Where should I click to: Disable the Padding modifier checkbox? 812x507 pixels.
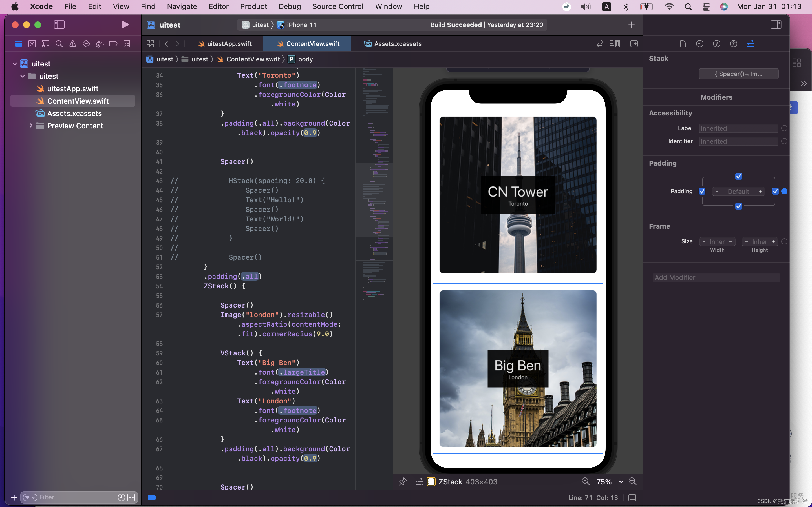click(x=702, y=191)
